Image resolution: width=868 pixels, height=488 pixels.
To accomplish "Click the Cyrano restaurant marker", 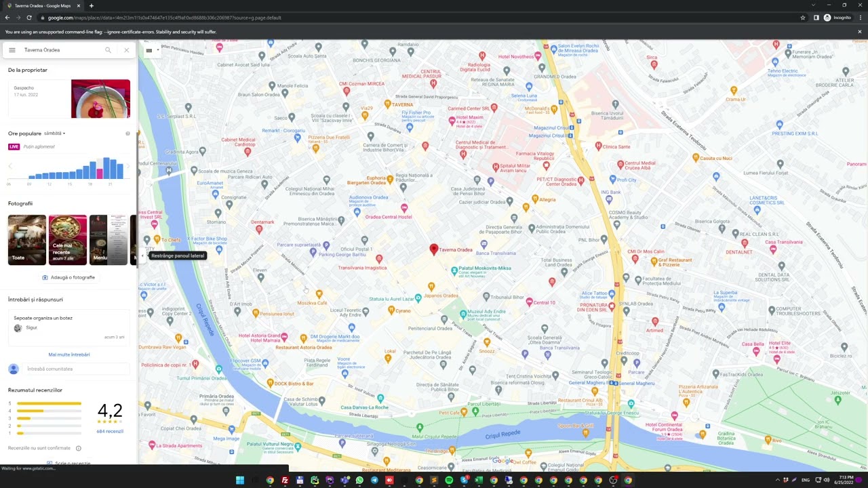I will [391, 310].
